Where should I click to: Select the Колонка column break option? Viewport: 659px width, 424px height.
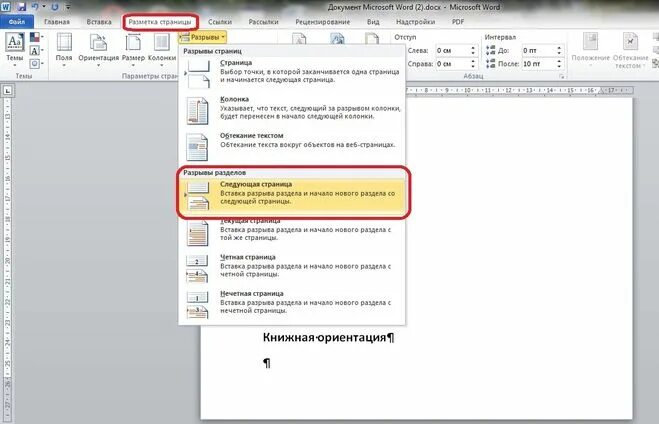292,110
